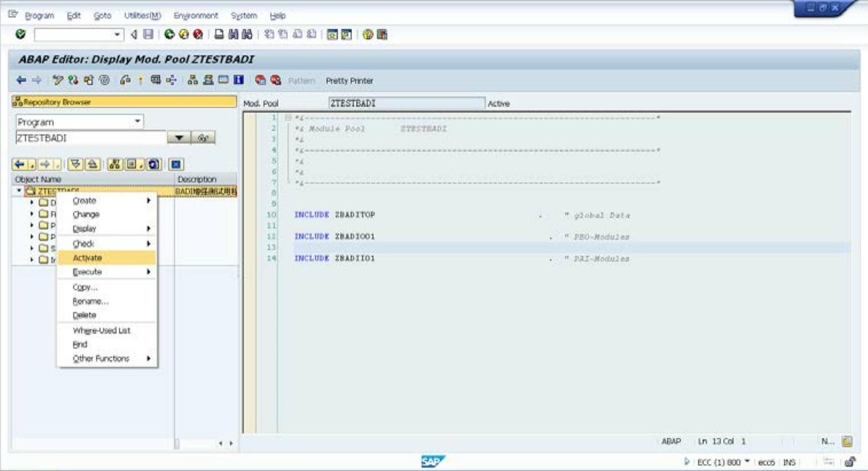
Task: Click the blue Close Browser icon
Action: (176, 165)
